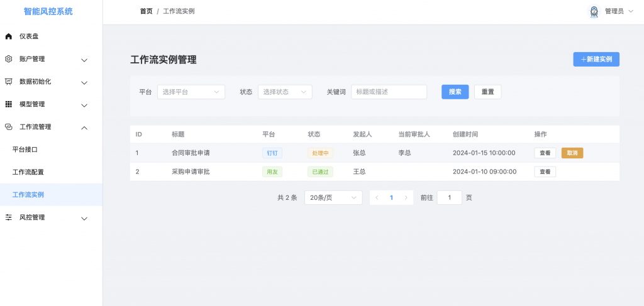Click the 张总 initiator cell
This screenshot has height=306, width=644.
coord(359,153)
